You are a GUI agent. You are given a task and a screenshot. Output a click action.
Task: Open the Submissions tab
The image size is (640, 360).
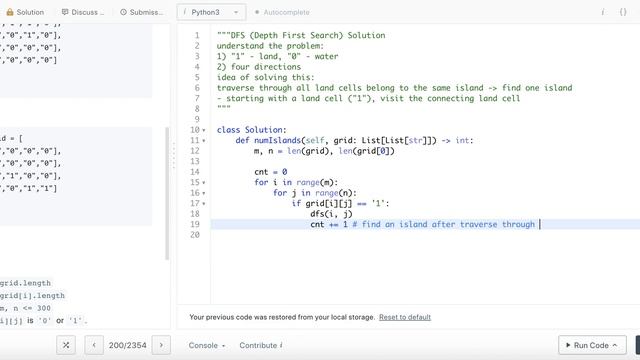point(141,12)
